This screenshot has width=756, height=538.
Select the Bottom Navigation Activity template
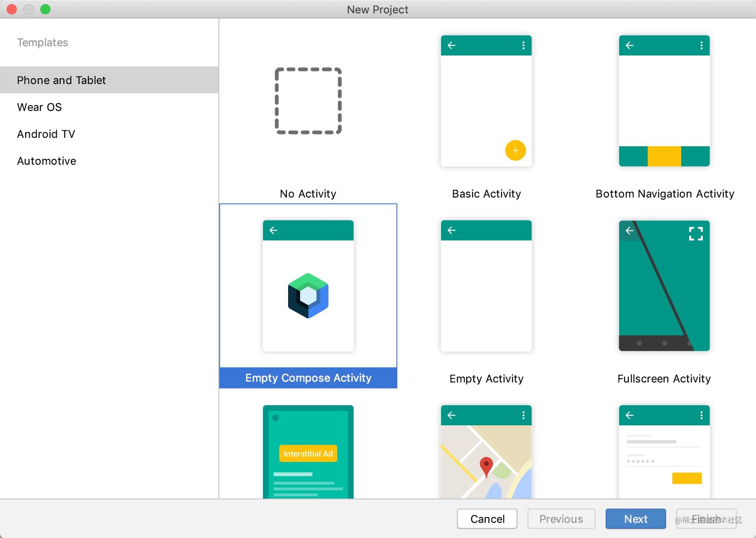[664, 103]
